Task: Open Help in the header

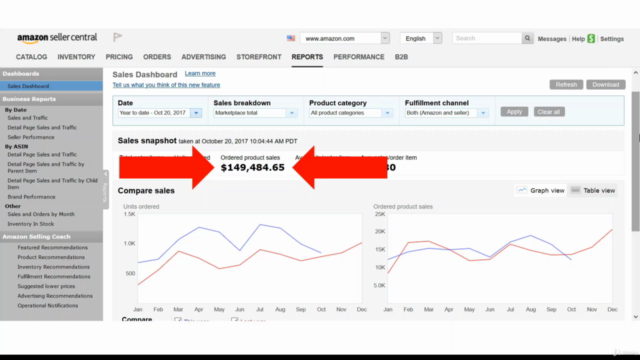Action: pos(578,39)
